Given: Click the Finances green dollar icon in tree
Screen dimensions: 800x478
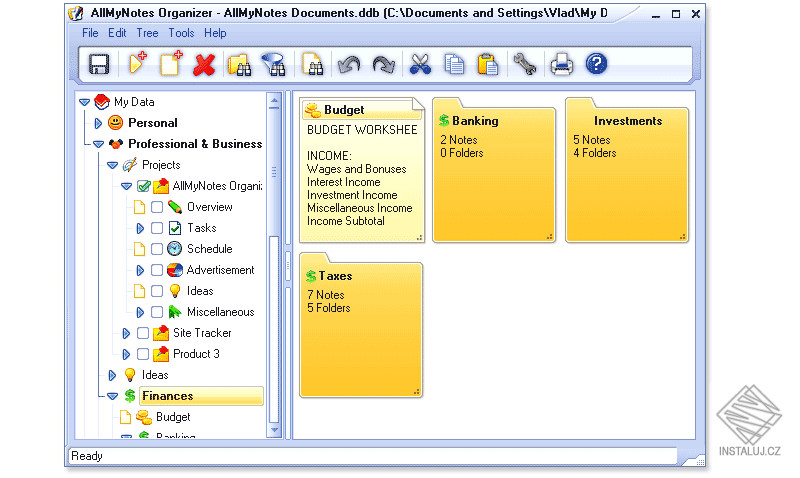Looking at the screenshot, I should pyautogui.click(x=130, y=396).
